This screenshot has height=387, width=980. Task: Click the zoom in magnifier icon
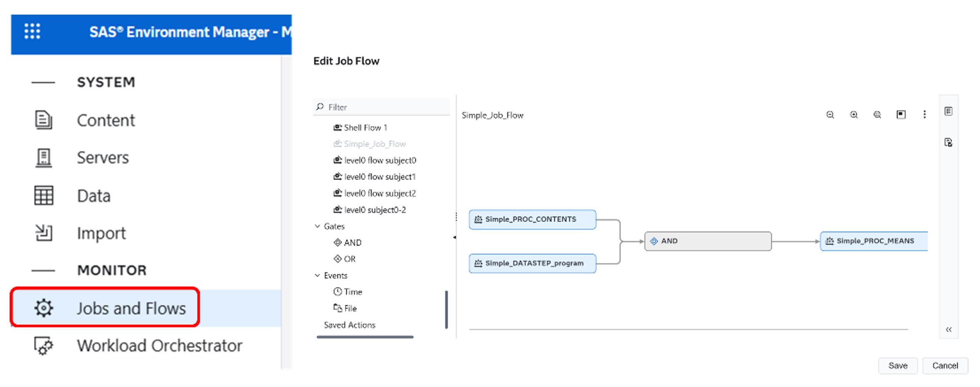pyautogui.click(x=854, y=115)
